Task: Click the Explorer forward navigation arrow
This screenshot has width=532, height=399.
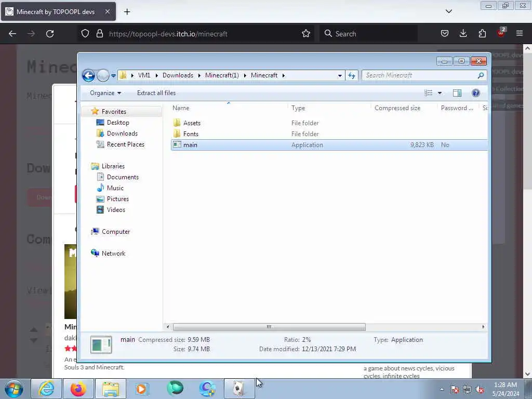Action: coord(103,75)
